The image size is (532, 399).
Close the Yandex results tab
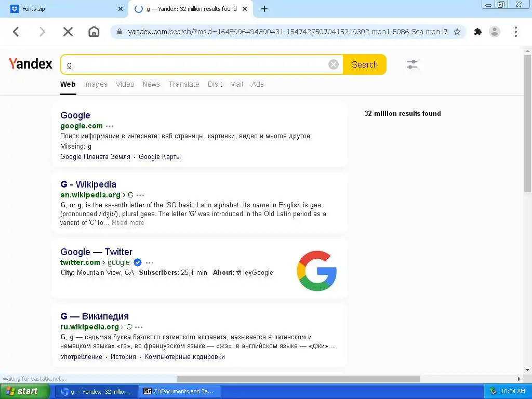pos(245,9)
